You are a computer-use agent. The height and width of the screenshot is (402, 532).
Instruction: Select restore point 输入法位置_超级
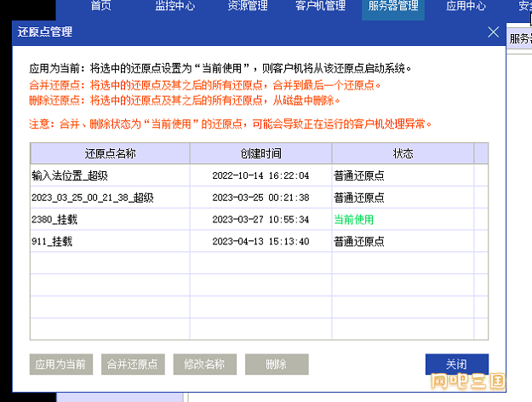click(70, 175)
